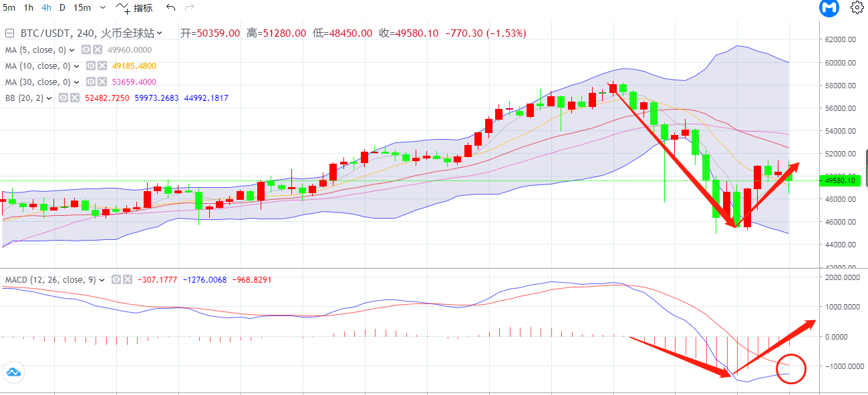The image size is (868, 395).
Task: Click the 62000.00 price axis label
Action: pos(841,39)
